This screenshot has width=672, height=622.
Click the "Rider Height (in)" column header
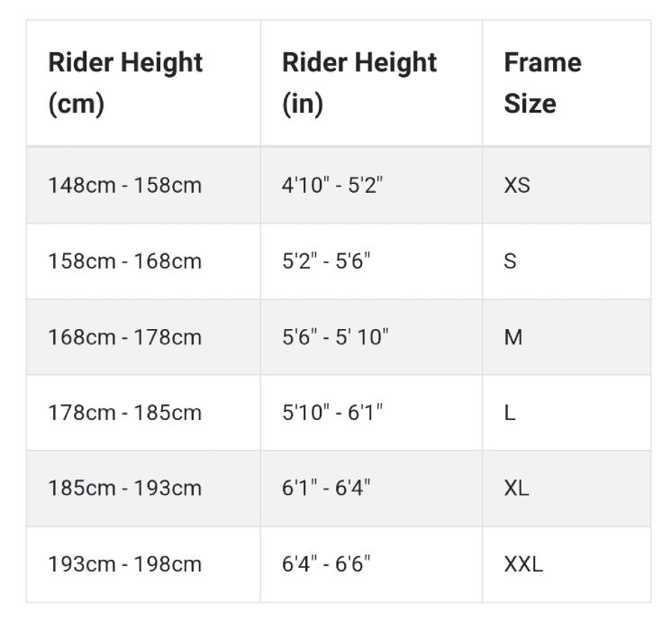pos(359,83)
